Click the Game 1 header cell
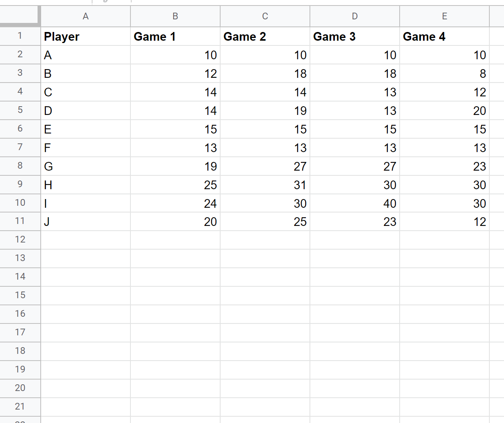 point(175,36)
